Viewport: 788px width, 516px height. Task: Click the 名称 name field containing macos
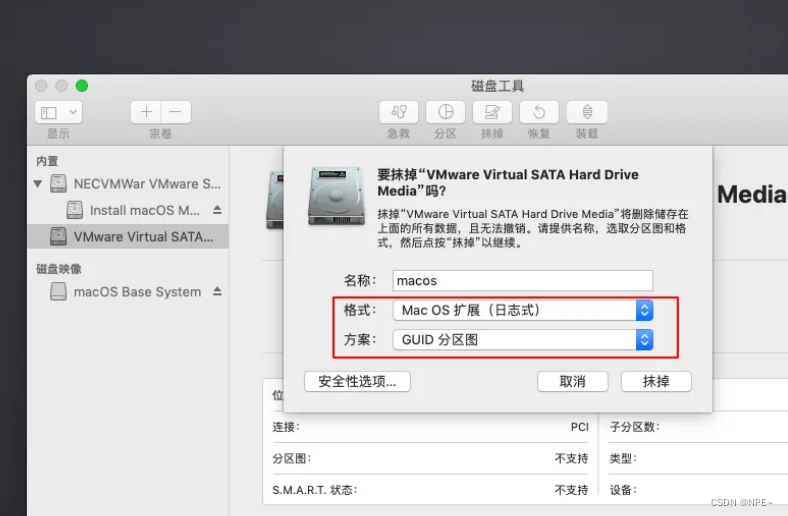pyautogui.click(x=523, y=280)
